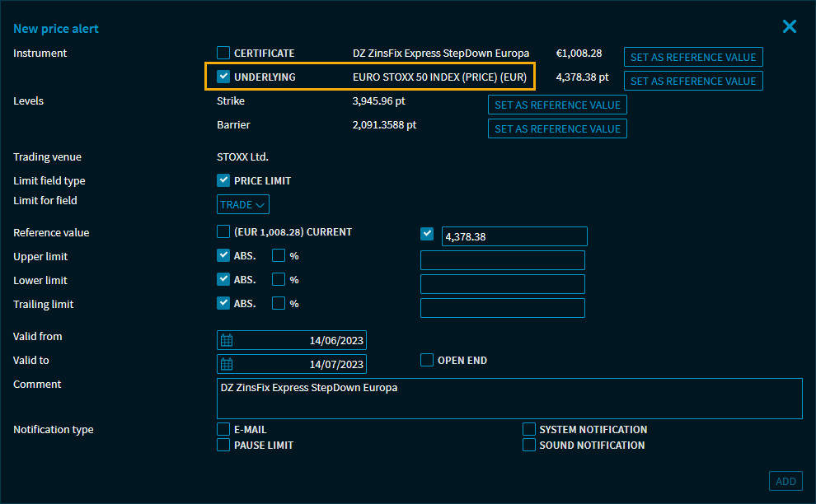This screenshot has height=504, width=816.
Task: Open the Valid from calendar picker
Action: point(227,340)
